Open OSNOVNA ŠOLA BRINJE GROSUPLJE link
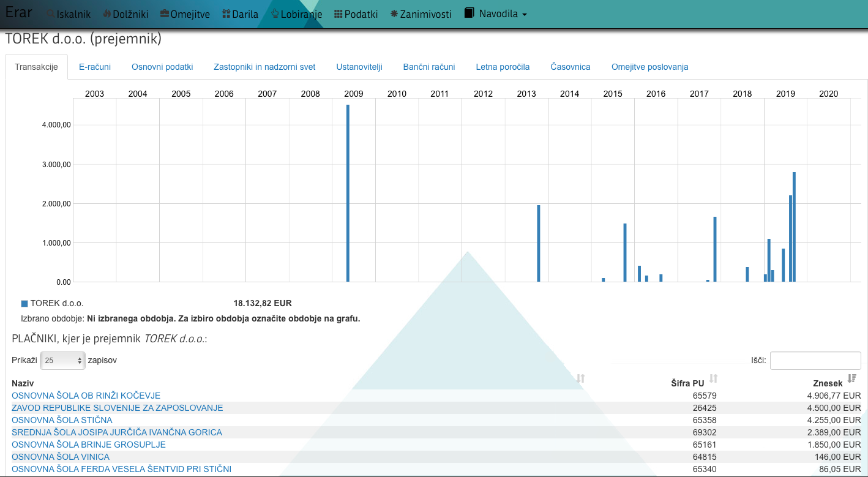Image resolution: width=868 pixels, height=477 pixels. pyautogui.click(x=89, y=445)
